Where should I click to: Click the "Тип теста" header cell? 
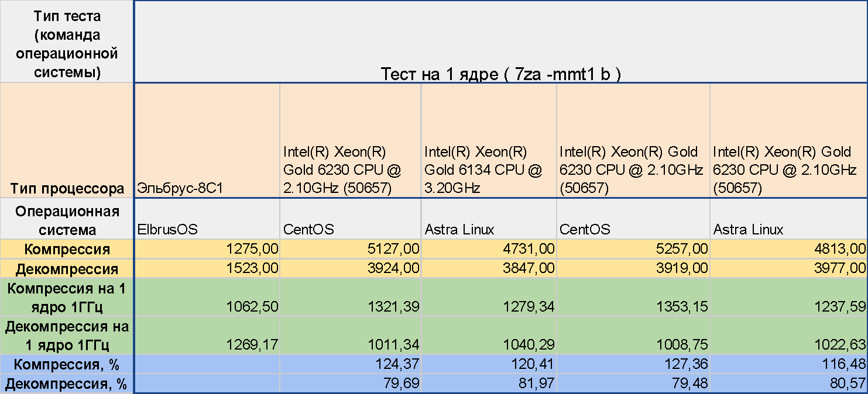click(67, 41)
